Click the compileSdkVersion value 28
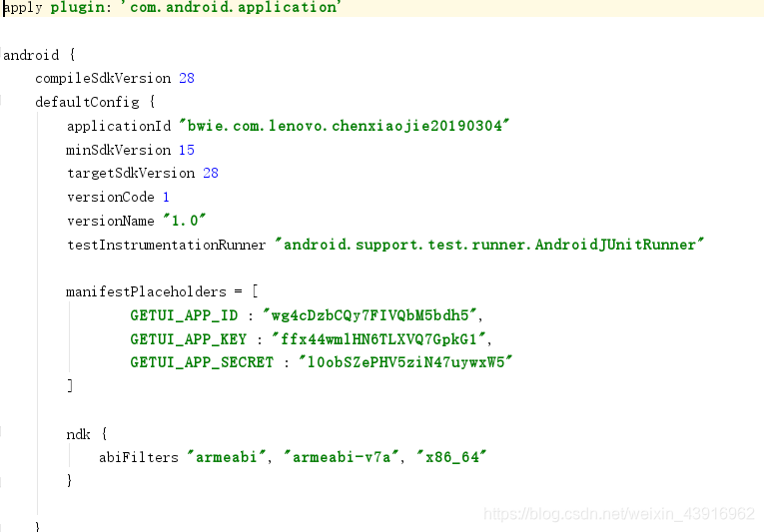764x532 pixels. [187, 78]
